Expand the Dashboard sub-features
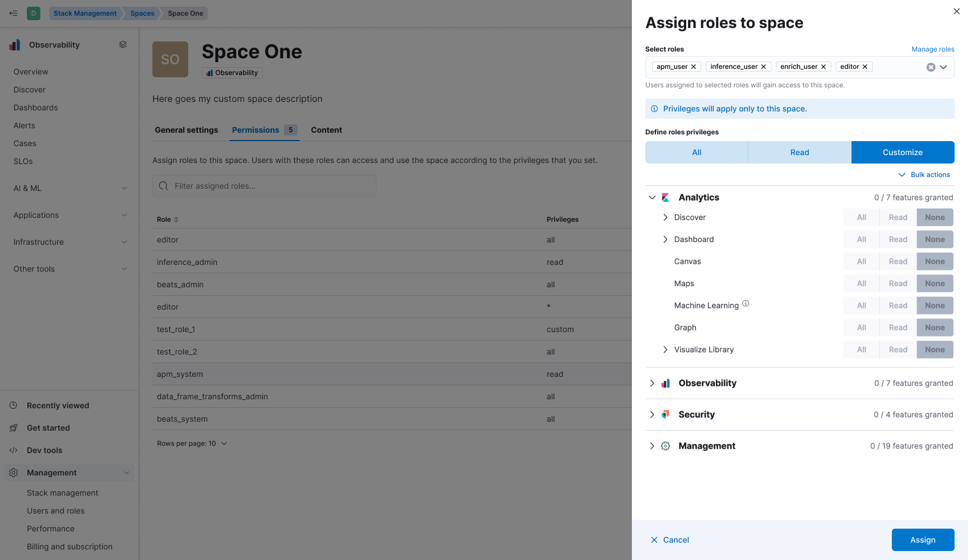968x560 pixels. pyautogui.click(x=665, y=239)
